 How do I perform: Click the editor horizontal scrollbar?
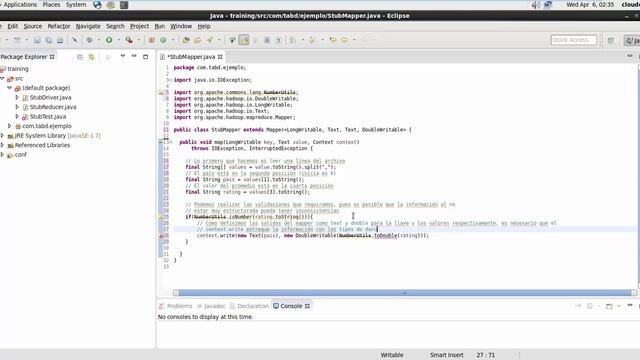point(404,293)
